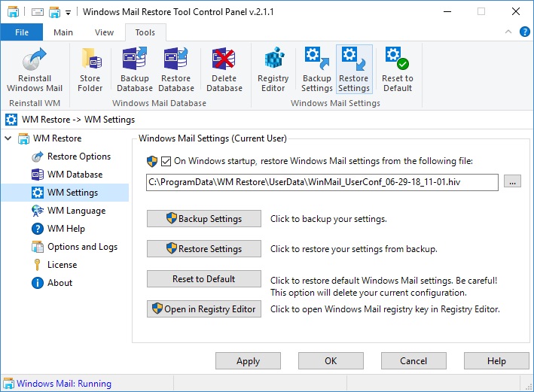Click the Backup Settings panel button
This screenshot has width=534, height=392.
(204, 219)
